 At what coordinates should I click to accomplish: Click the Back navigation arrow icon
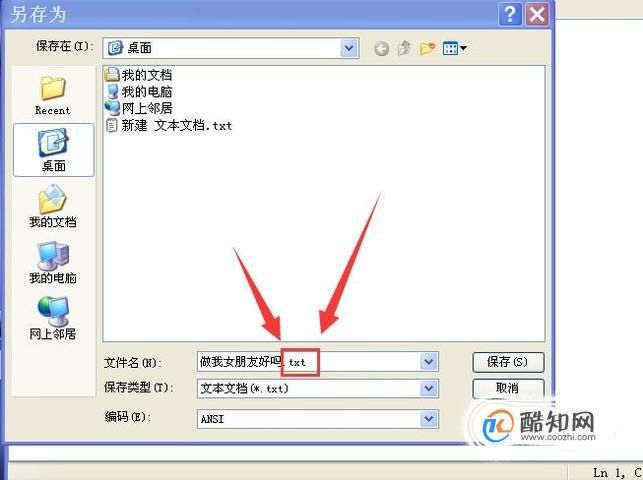coord(381,49)
